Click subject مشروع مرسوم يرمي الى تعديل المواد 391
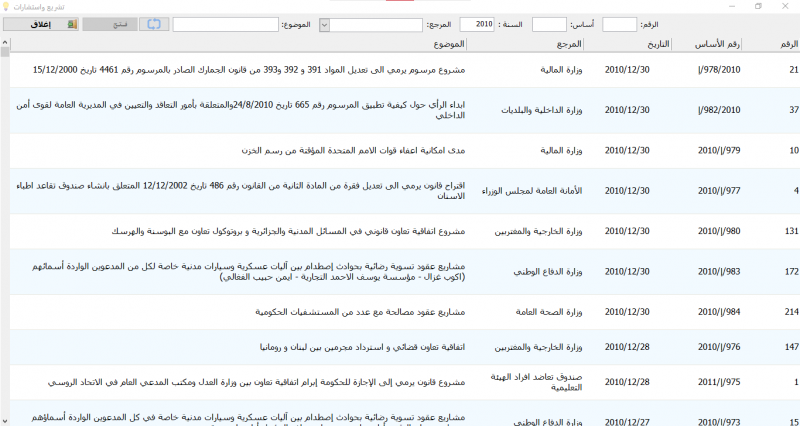 [249, 70]
